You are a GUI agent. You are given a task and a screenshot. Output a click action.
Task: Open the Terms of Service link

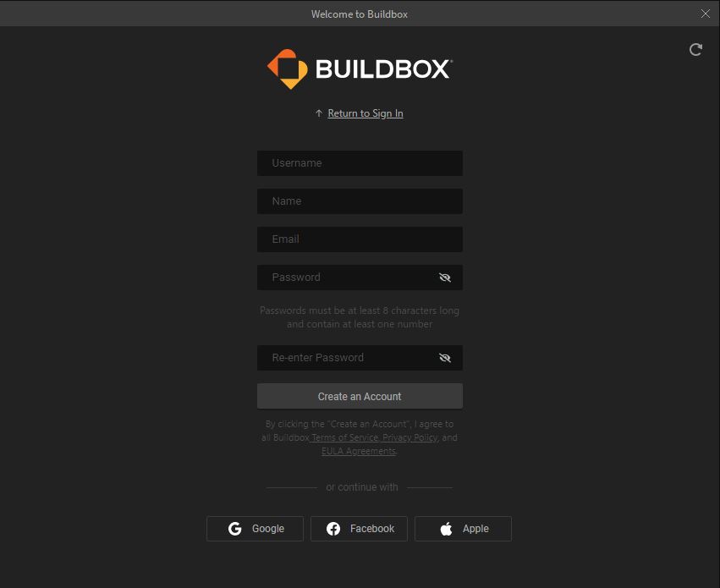pos(344,437)
